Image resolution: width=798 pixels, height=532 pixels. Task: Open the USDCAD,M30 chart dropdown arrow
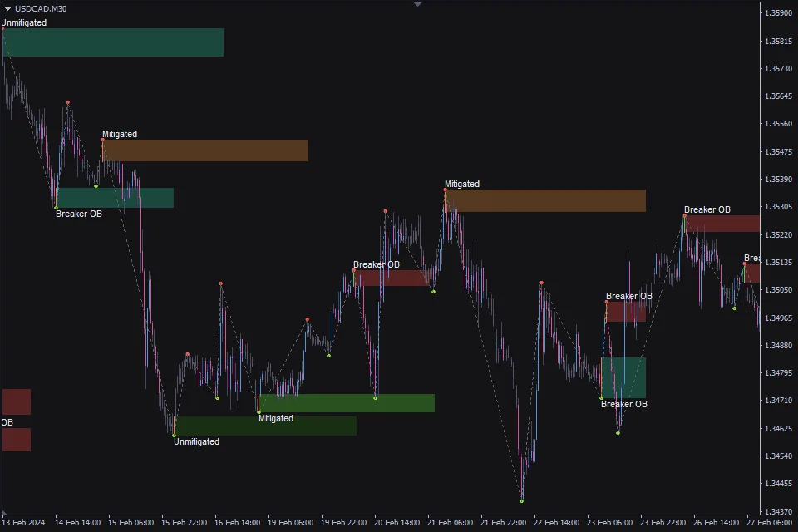(x=7, y=8)
